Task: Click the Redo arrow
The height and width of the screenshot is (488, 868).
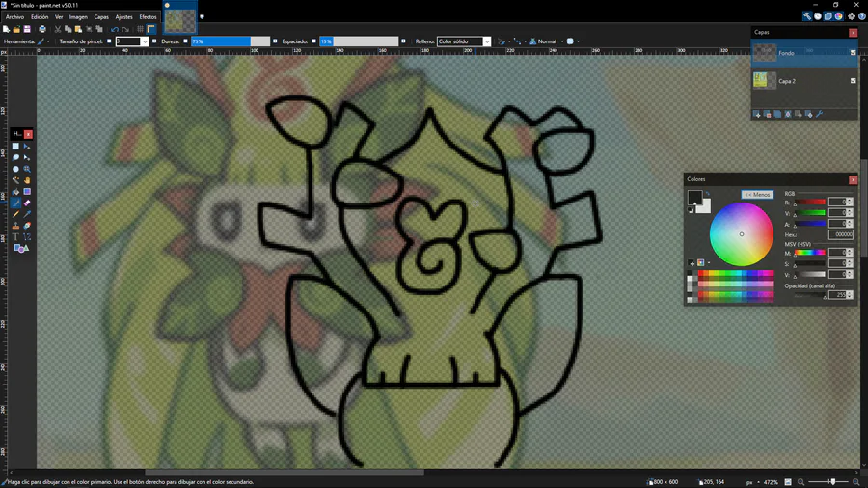Action: coord(125,29)
